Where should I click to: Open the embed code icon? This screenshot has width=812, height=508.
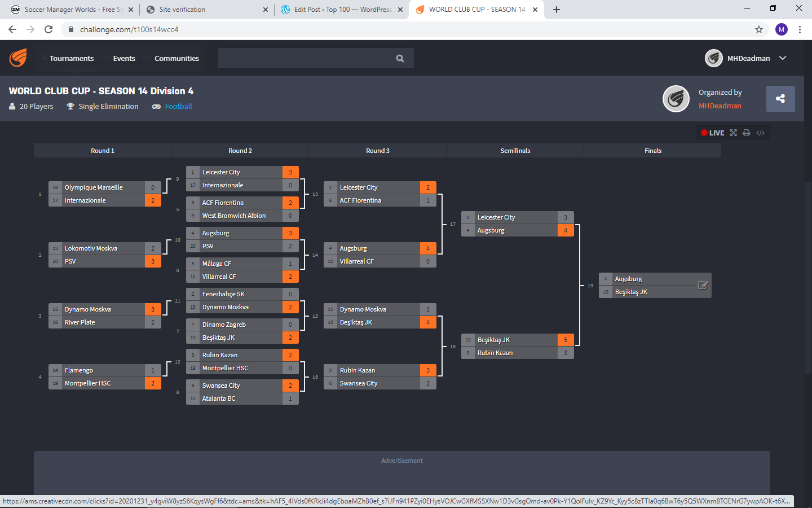click(x=760, y=133)
